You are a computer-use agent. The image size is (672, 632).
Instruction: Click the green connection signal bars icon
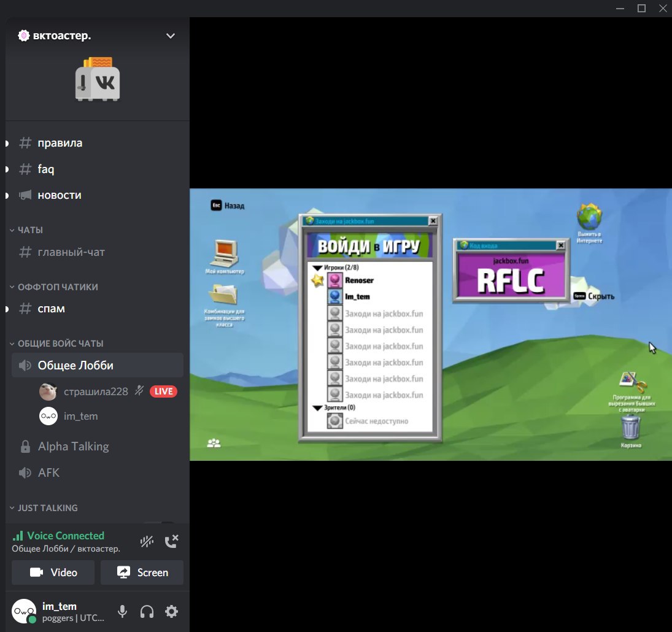(18, 536)
